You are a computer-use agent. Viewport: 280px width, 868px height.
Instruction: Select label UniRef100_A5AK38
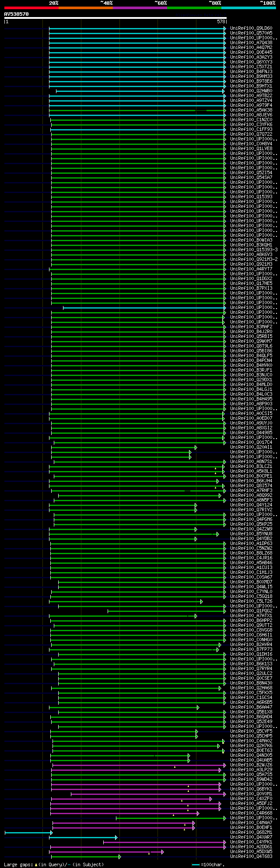point(251,110)
